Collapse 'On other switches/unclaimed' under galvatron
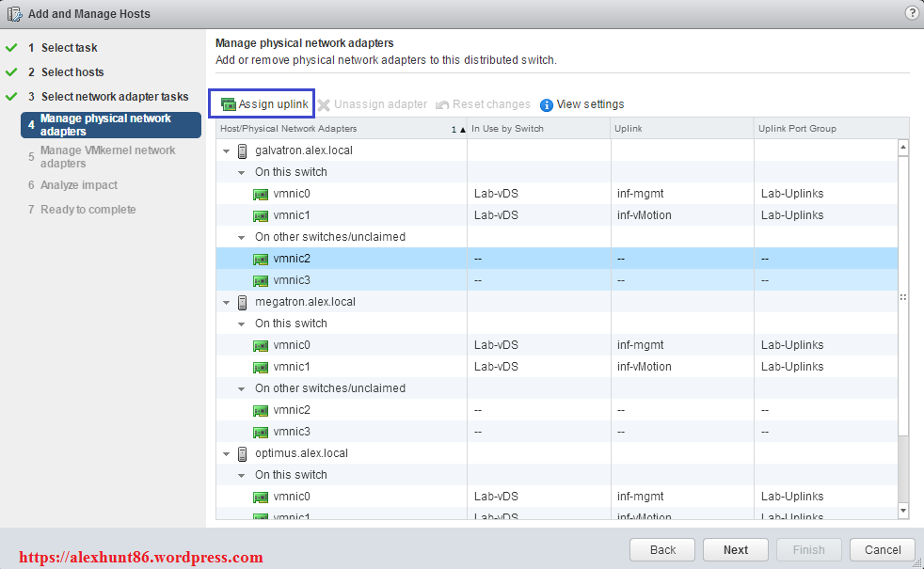 pos(243,237)
